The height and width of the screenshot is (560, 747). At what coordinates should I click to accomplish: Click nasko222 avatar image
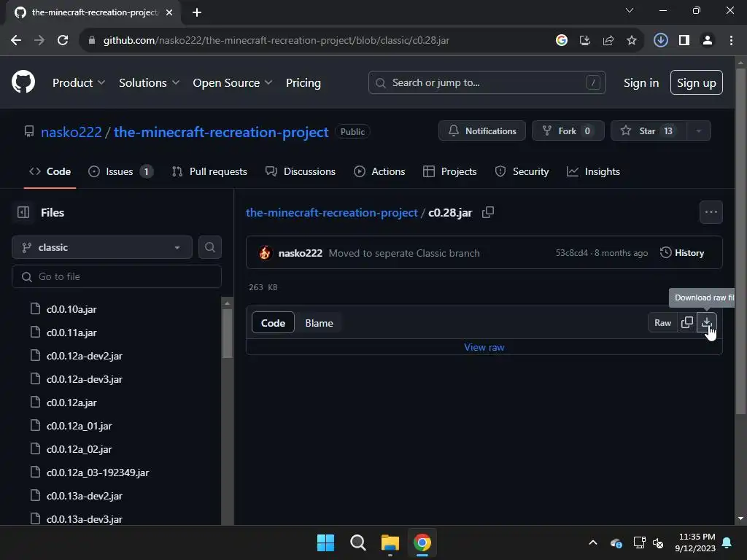coord(265,253)
